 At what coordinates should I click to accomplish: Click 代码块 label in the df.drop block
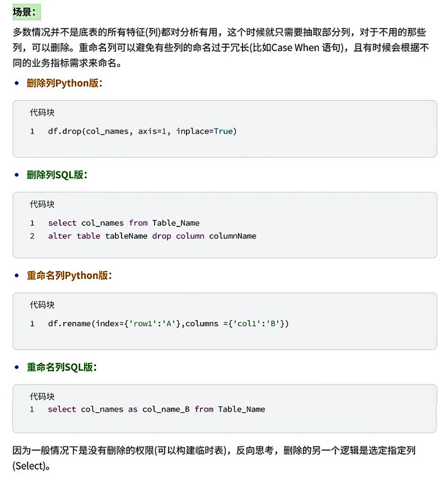coord(42,113)
